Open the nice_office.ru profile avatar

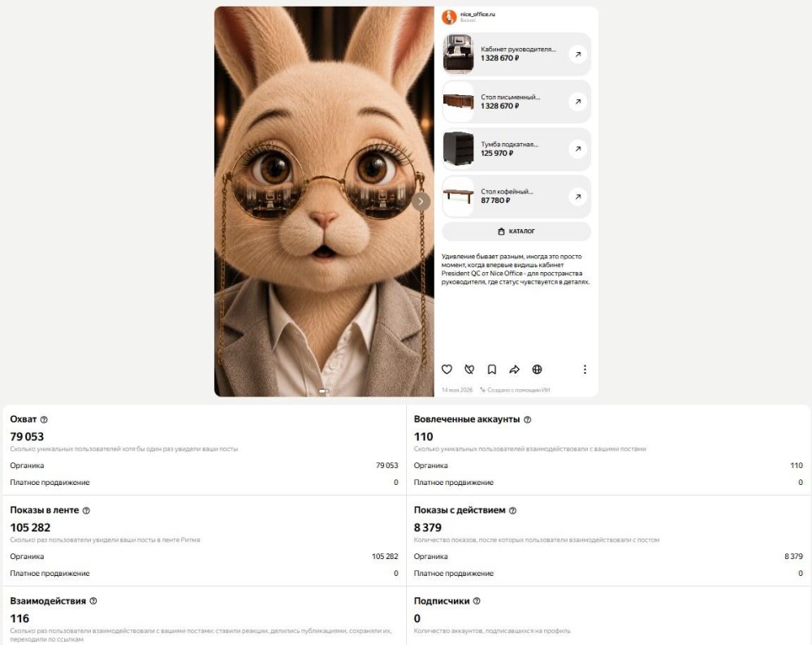click(449, 17)
